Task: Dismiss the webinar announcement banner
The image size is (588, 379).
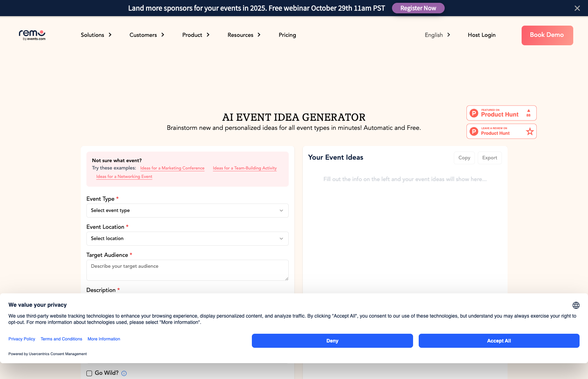Action: pos(577,8)
